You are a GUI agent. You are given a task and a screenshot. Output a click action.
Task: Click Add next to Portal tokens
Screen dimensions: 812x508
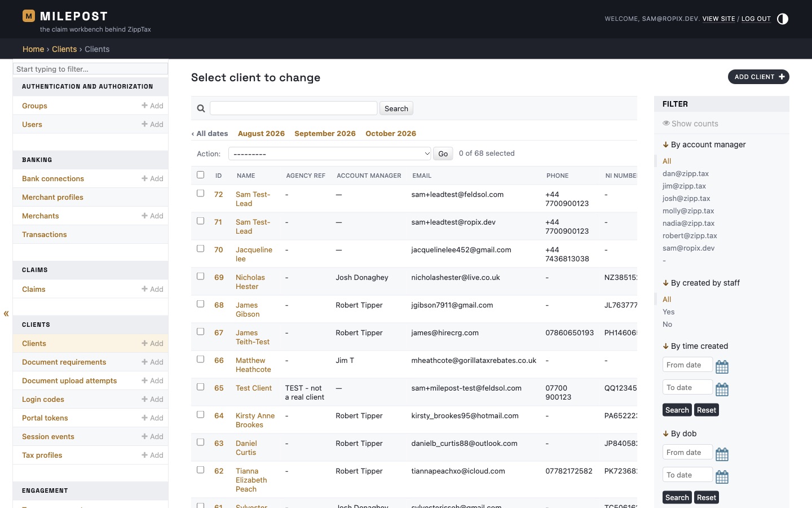pyautogui.click(x=152, y=418)
